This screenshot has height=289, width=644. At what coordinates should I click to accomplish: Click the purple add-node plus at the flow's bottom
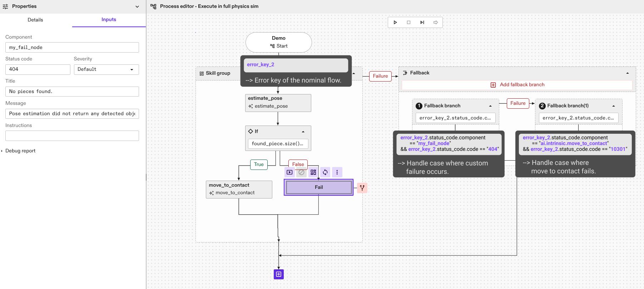pos(279,274)
